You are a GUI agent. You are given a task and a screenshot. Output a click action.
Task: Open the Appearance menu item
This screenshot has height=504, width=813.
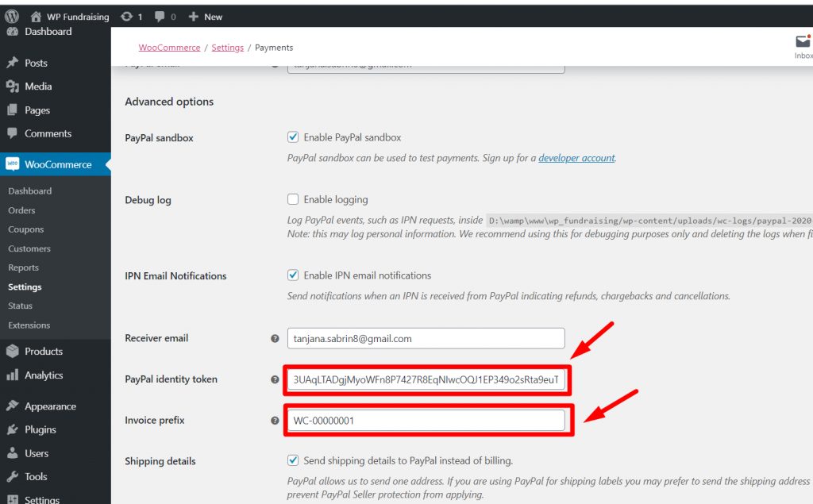50,406
